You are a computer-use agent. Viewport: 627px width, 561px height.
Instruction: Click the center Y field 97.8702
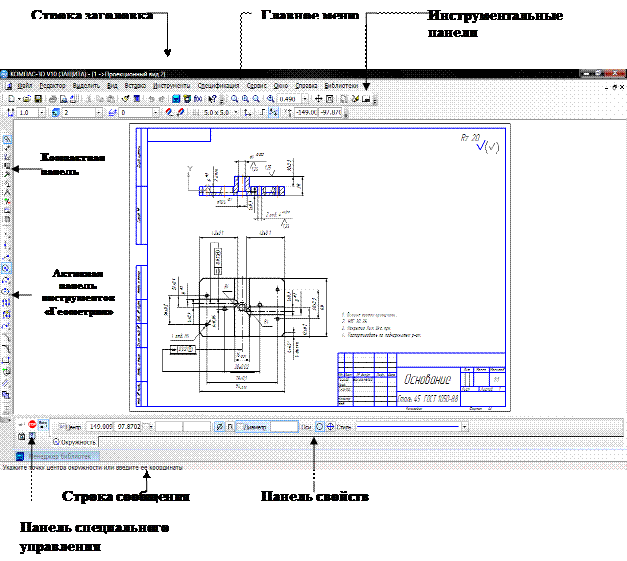[x=128, y=427]
